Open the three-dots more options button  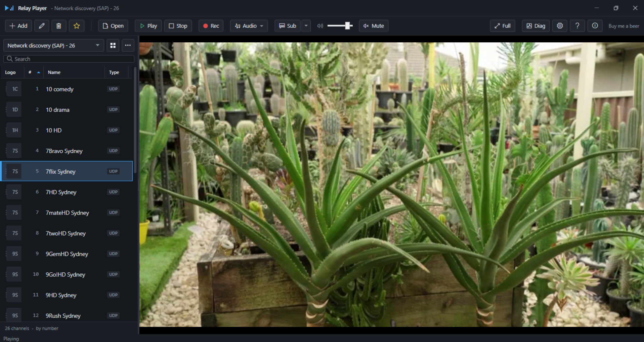[128, 45]
